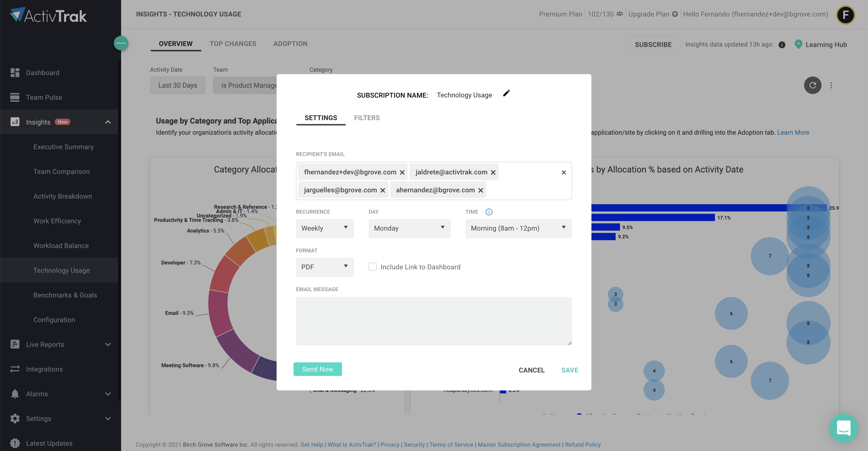The width and height of the screenshot is (868, 451).
Task: Show the insights data updated info icon
Action: pos(782,45)
